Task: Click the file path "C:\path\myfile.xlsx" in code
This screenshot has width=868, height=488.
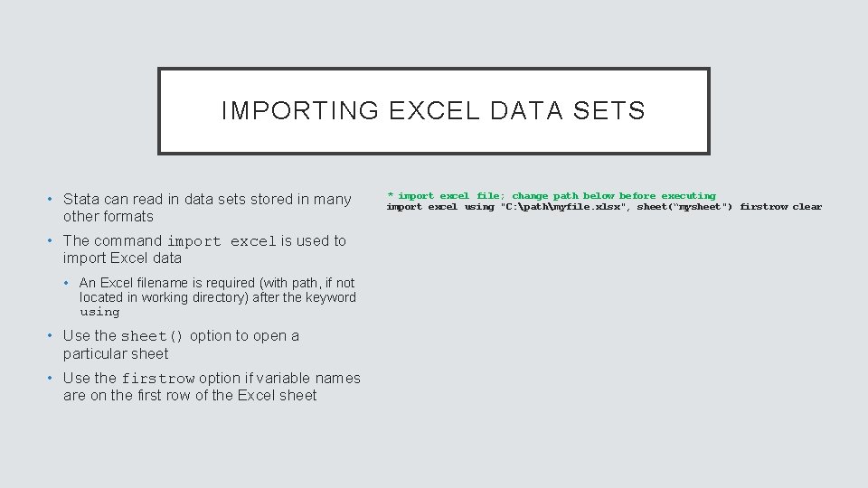Action: click(565, 207)
